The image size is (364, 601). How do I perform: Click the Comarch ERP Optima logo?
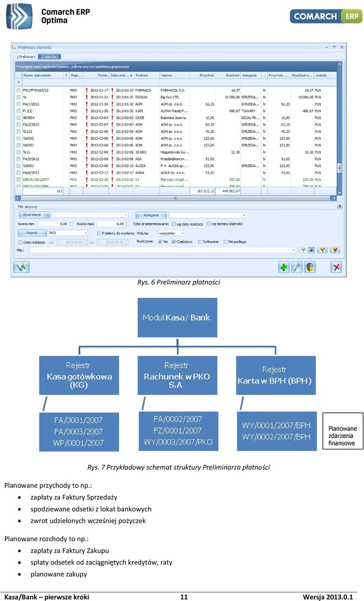coord(48,16)
